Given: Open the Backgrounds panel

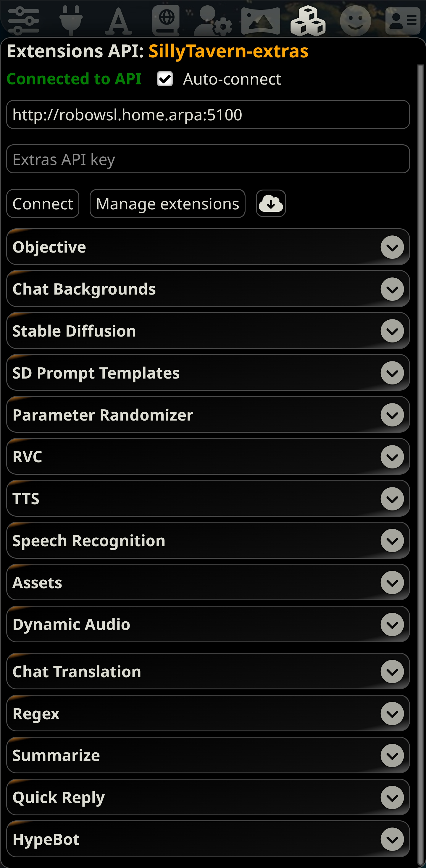Looking at the screenshot, I should coord(260,20).
